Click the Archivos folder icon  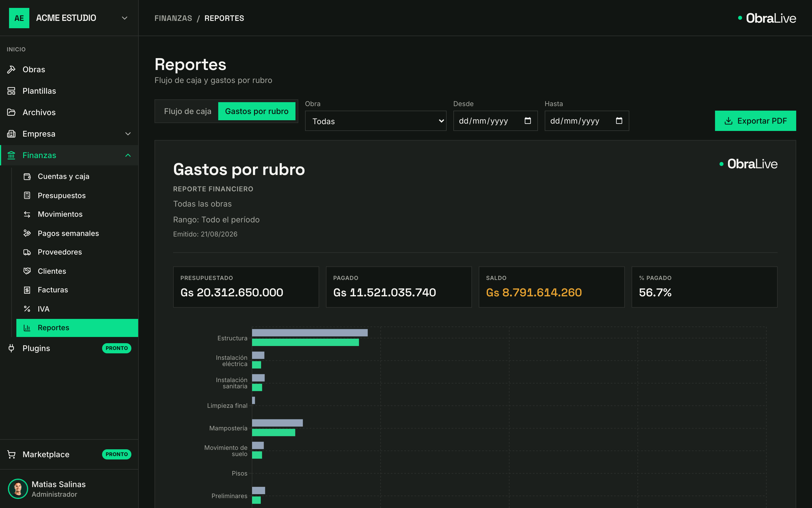[11, 112]
